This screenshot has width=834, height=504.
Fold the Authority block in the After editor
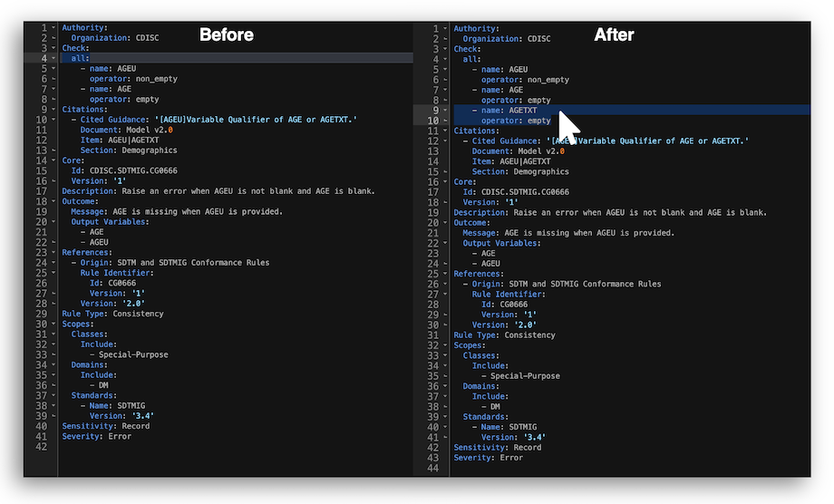[445, 29]
